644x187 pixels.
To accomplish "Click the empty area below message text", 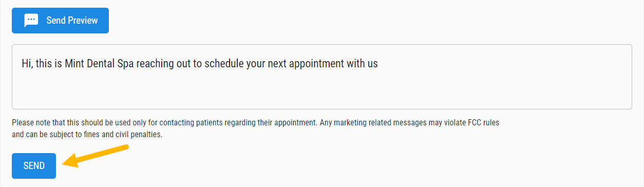I will click(321, 90).
